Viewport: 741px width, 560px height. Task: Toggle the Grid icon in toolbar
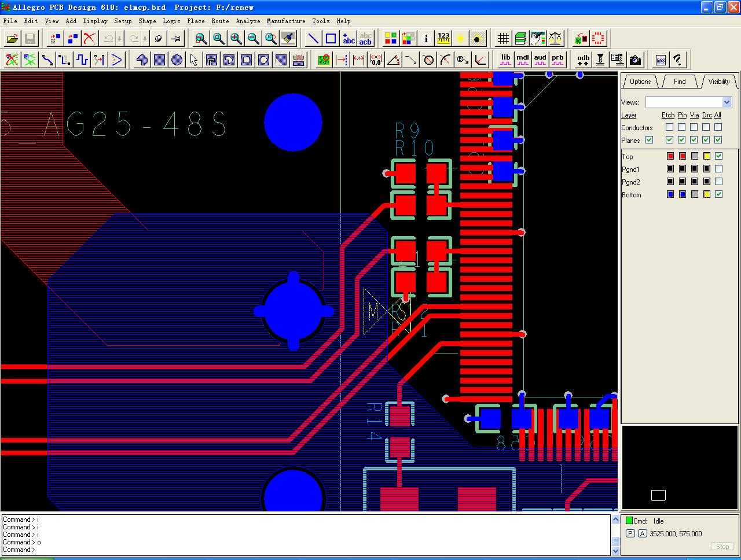pyautogui.click(x=503, y=39)
